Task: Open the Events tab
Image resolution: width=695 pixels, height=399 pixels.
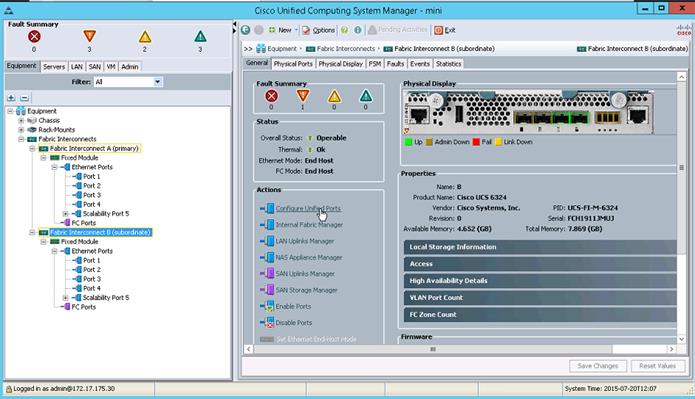Action: [420, 64]
